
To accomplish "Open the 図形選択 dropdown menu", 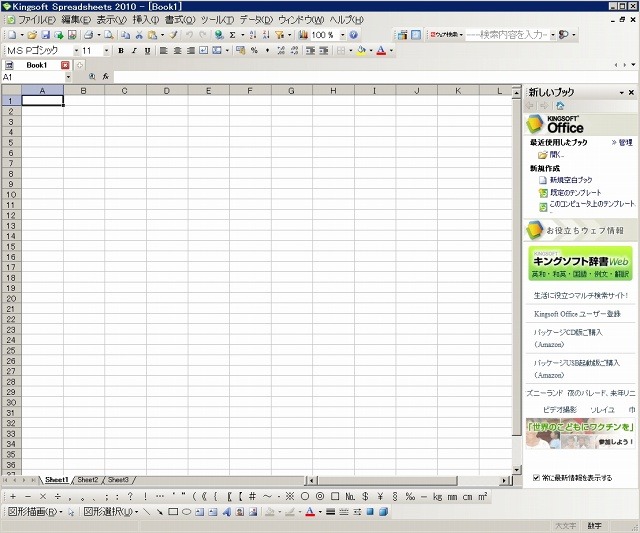I will pos(111,512).
